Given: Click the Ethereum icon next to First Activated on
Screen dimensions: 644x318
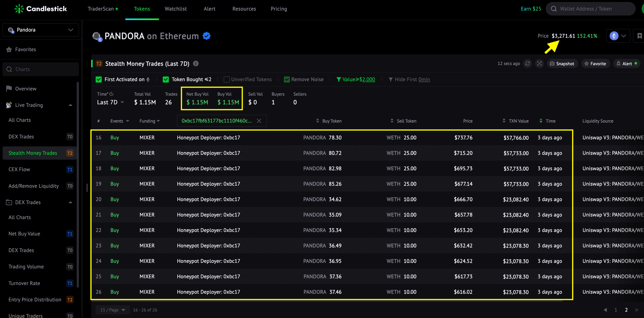Looking at the screenshot, I should coord(148,79).
